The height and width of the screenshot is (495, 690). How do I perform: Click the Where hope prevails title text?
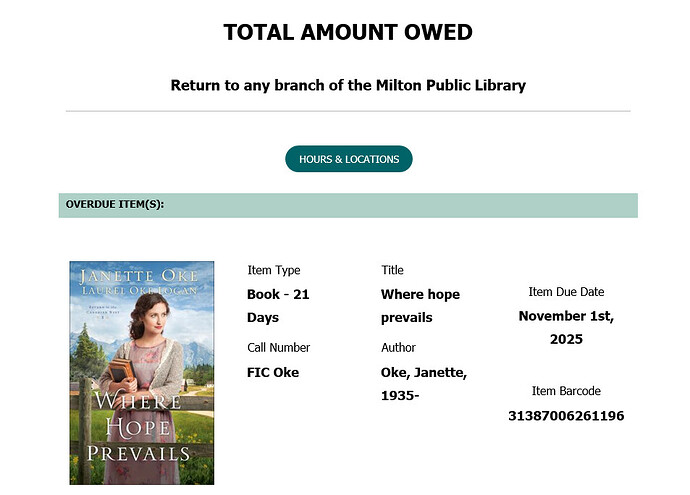click(x=420, y=306)
